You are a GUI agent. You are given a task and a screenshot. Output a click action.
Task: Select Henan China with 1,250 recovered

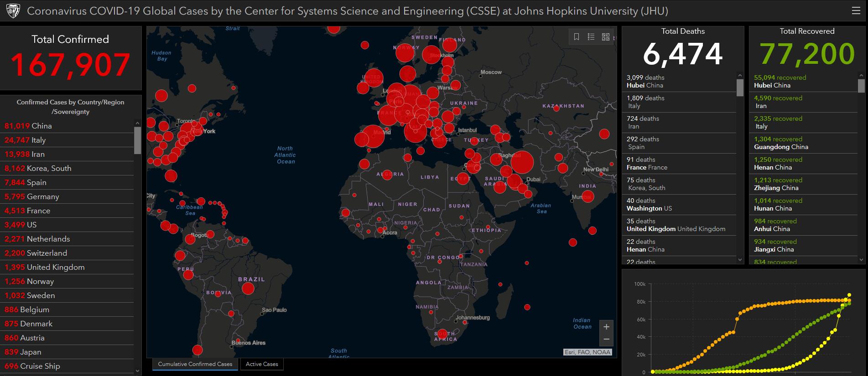(x=803, y=164)
